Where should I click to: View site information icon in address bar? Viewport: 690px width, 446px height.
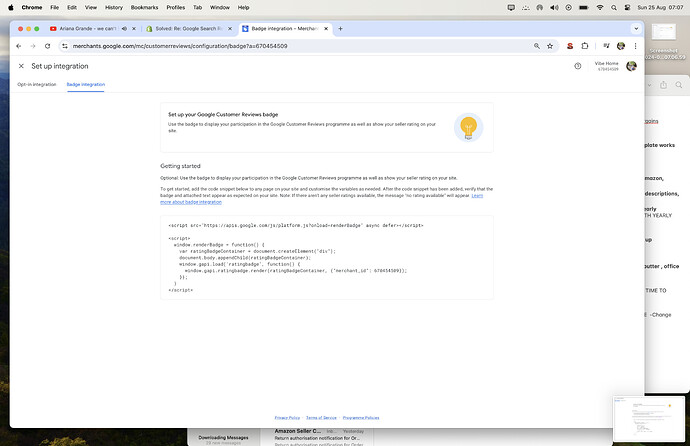tap(65, 46)
